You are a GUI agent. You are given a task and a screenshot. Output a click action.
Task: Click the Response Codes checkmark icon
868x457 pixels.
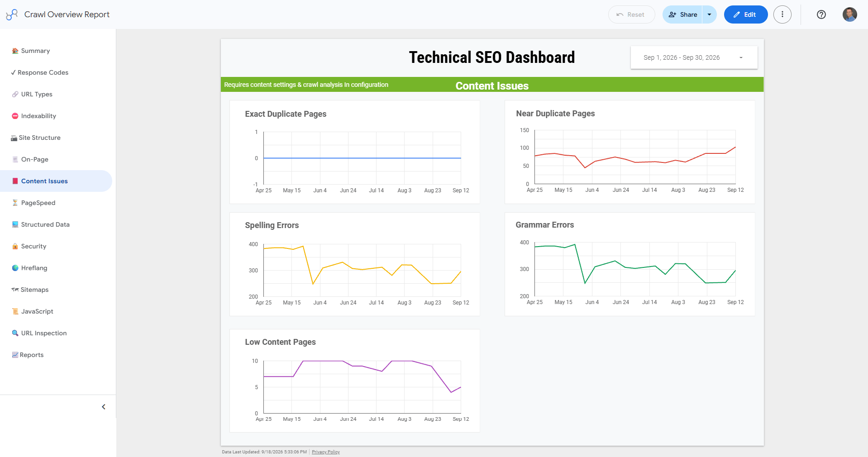pyautogui.click(x=14, y=72)
